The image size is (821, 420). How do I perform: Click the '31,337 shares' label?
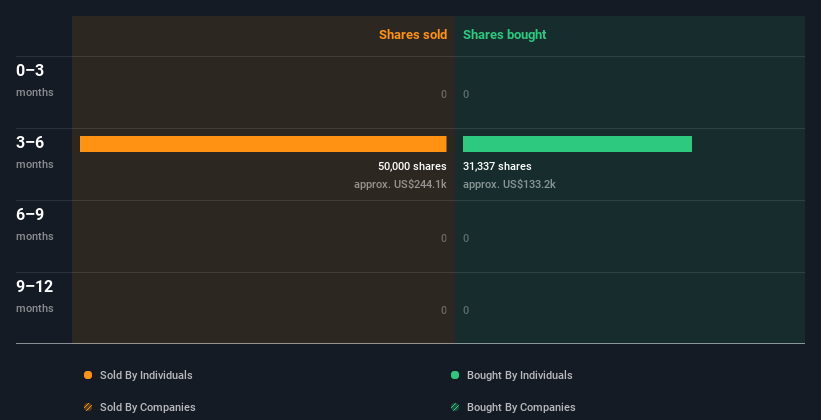[x=497, y=166]
